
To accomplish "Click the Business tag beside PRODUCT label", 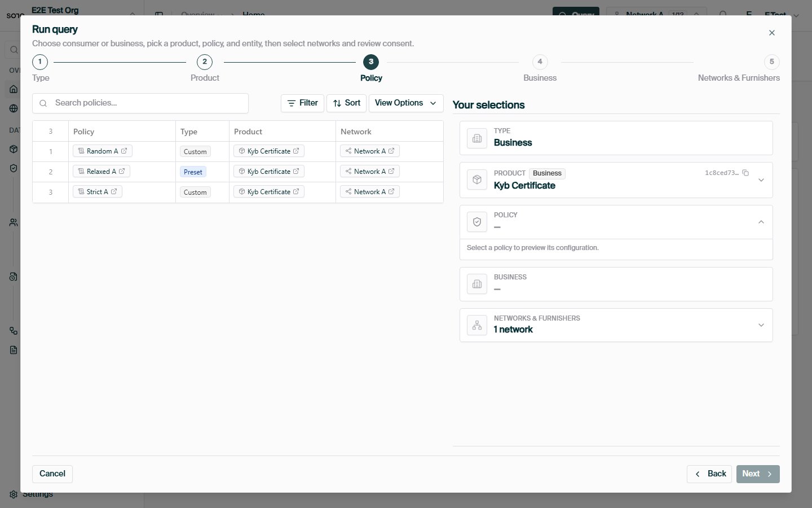I will click(x=547, y=173).
